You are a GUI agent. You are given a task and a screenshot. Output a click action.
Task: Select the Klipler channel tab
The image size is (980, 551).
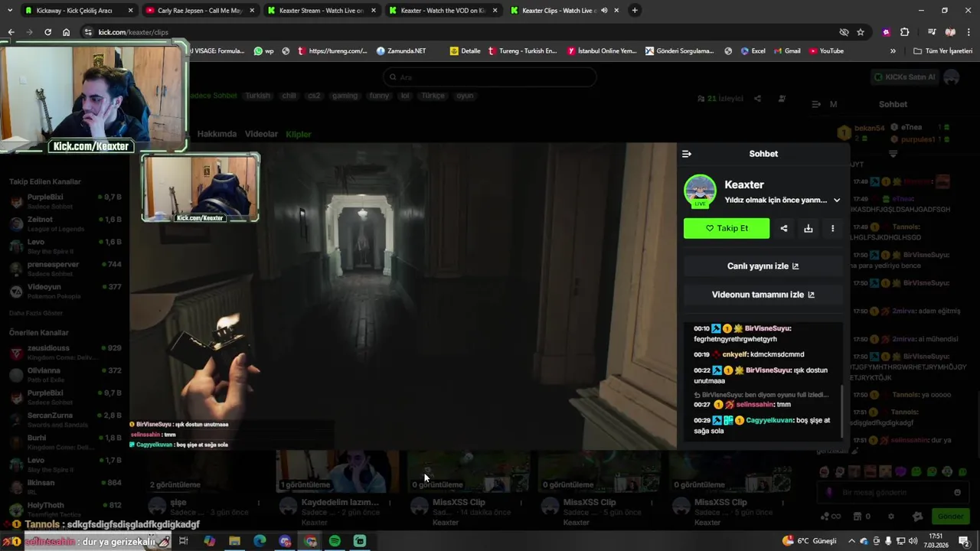[299, 134]
